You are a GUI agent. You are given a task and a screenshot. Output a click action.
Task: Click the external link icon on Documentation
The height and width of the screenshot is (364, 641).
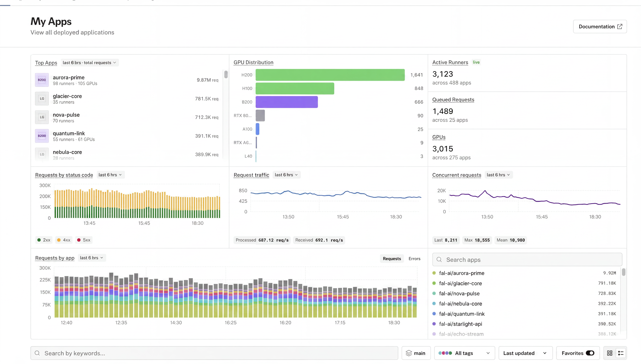tap(620, 27)
